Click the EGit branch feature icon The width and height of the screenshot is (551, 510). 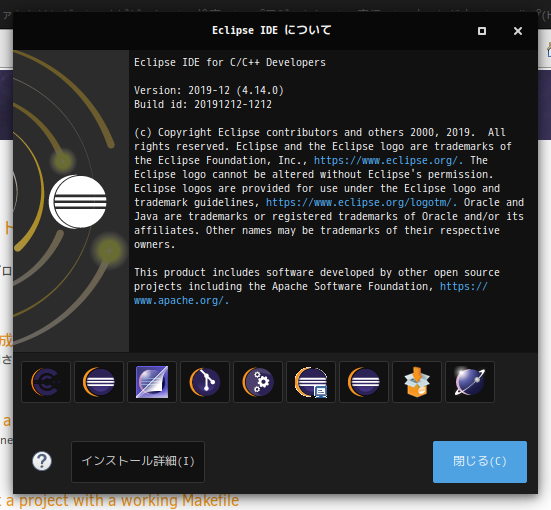point(205,382)
